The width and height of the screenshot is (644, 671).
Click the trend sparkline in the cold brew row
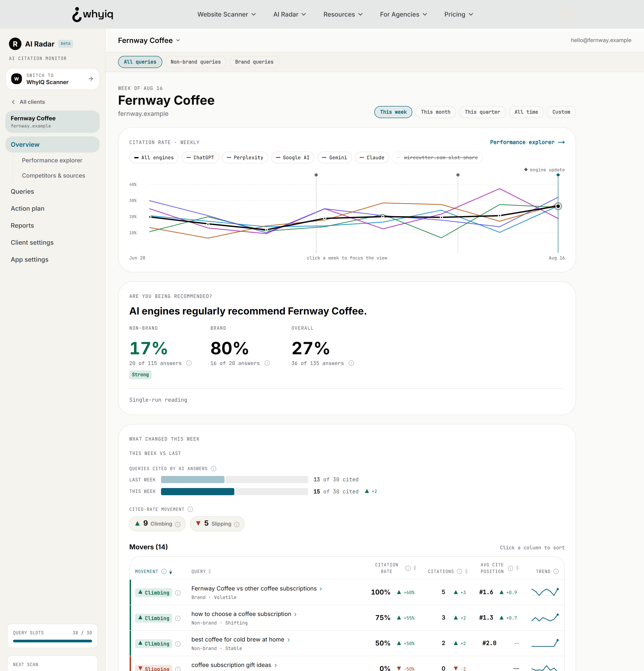click(545, 643)
